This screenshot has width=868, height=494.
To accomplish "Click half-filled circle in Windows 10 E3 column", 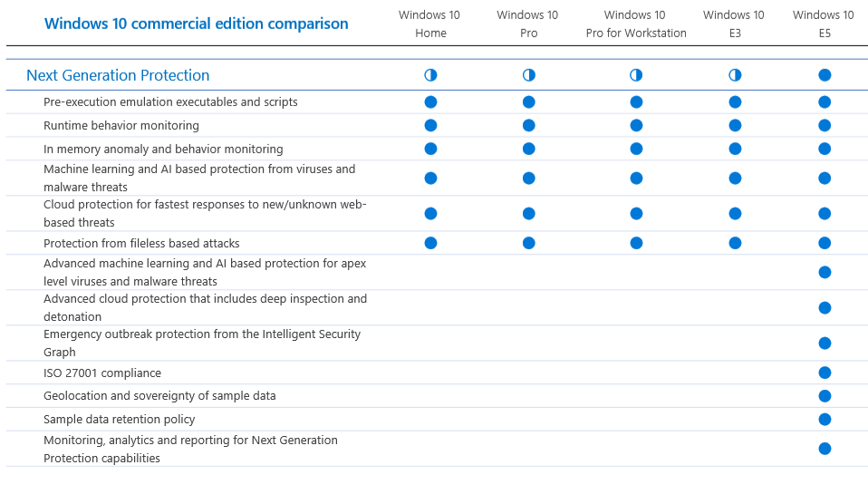I will click(735, 75).
